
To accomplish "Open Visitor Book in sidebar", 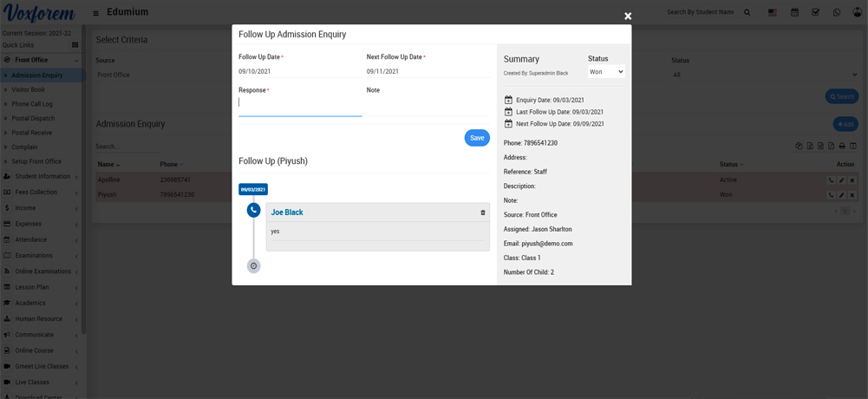I will tap(28, 89).
